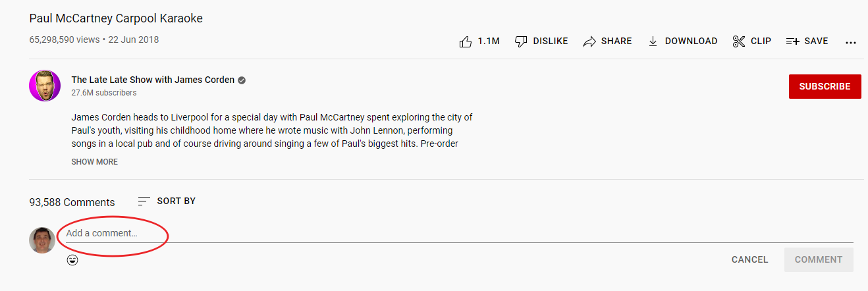Click the thumbs-down dislike icon
Viewport: 868px width, 291px height.
(521, 41)
